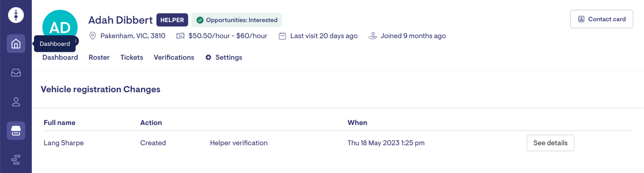644x173 pixels.
Task: Click the Opportunities: Interested status badge
Action: tap(237, 20)
